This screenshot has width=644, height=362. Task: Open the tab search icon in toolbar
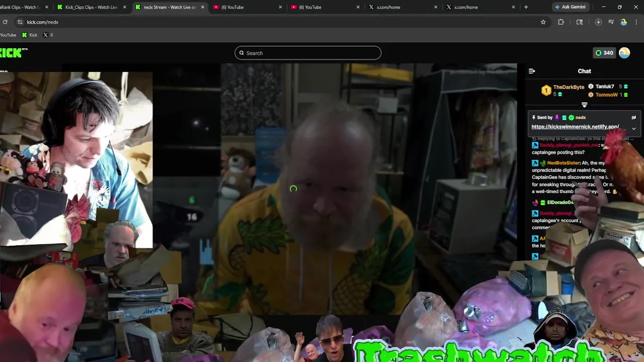point(580,22)
